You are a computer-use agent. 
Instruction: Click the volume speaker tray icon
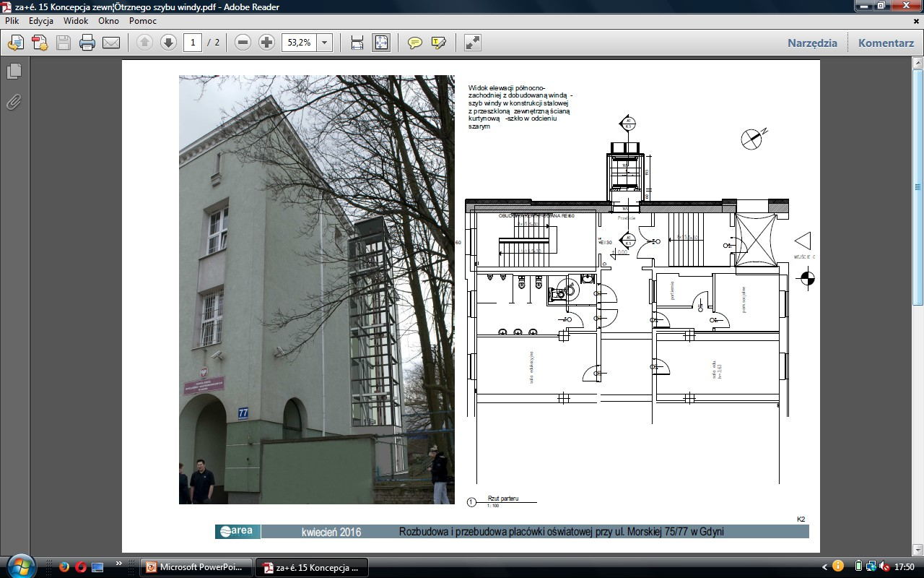click(885, 566)
